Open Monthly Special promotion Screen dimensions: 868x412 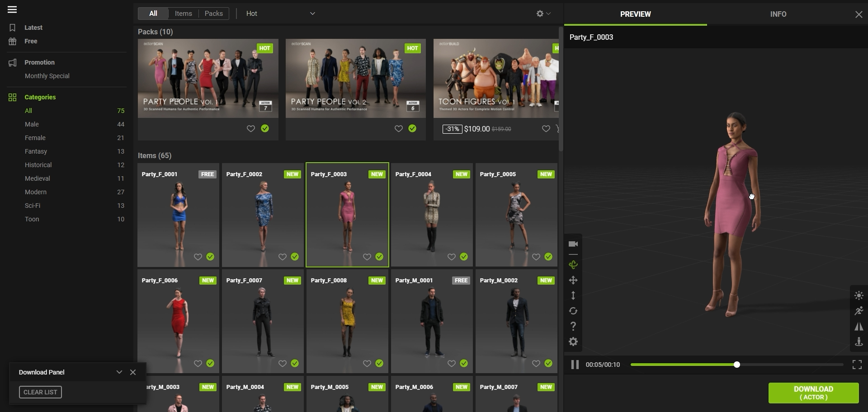click(47, 76)
